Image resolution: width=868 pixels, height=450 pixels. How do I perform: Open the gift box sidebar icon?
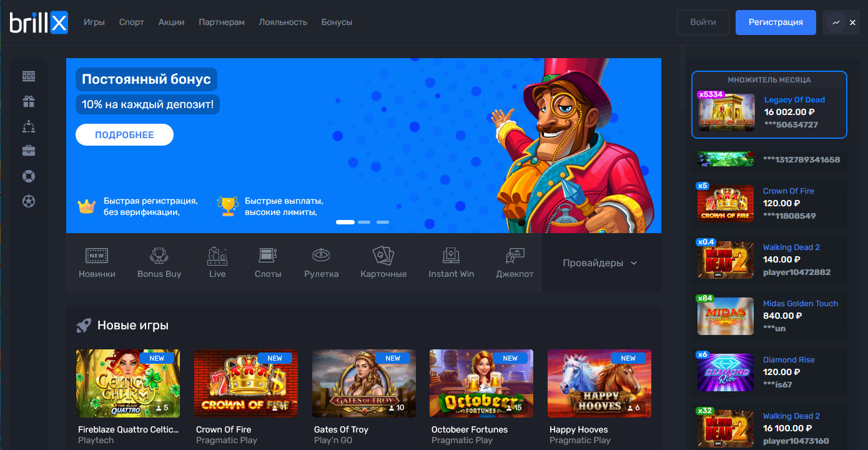[x=29, y=101]
